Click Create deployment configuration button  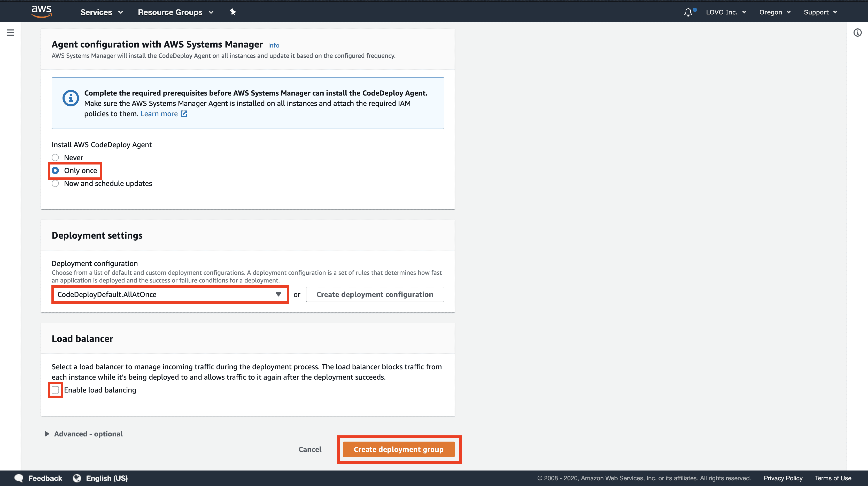[x=374, y=294]
